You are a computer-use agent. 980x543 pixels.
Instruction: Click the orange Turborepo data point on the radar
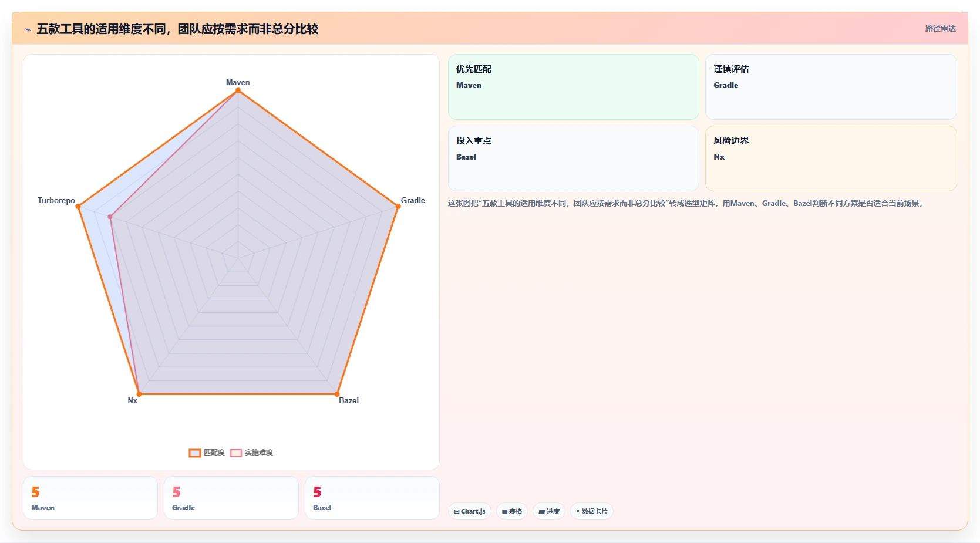pos(78,207)
